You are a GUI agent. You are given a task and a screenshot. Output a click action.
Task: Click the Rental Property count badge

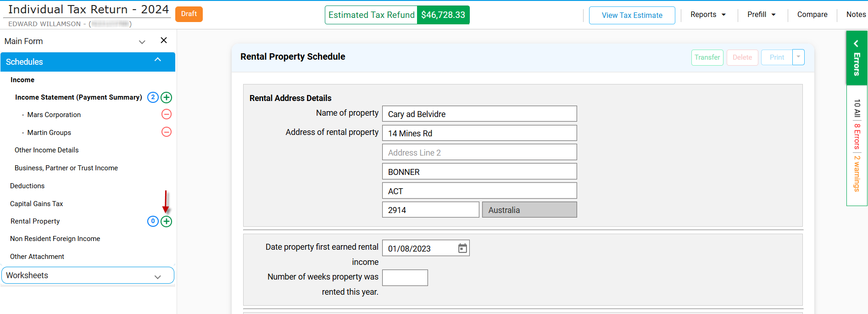(x=153, y=221)
